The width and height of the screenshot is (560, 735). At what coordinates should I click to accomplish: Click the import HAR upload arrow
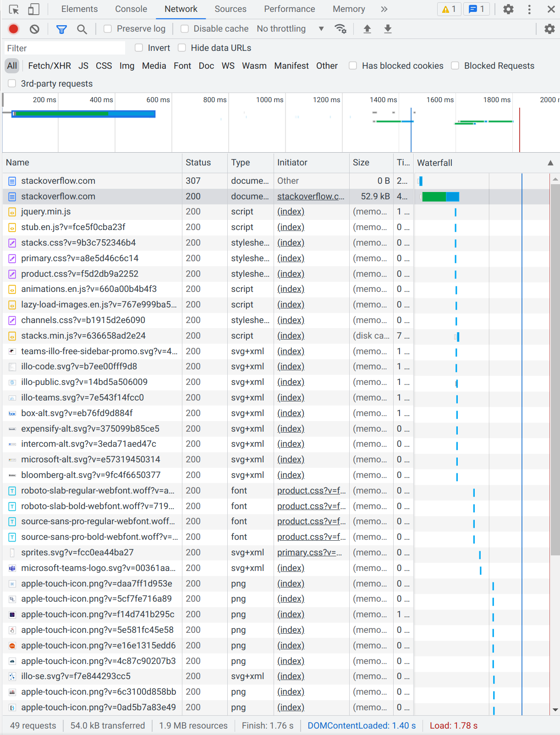click(x=367, y=29)
